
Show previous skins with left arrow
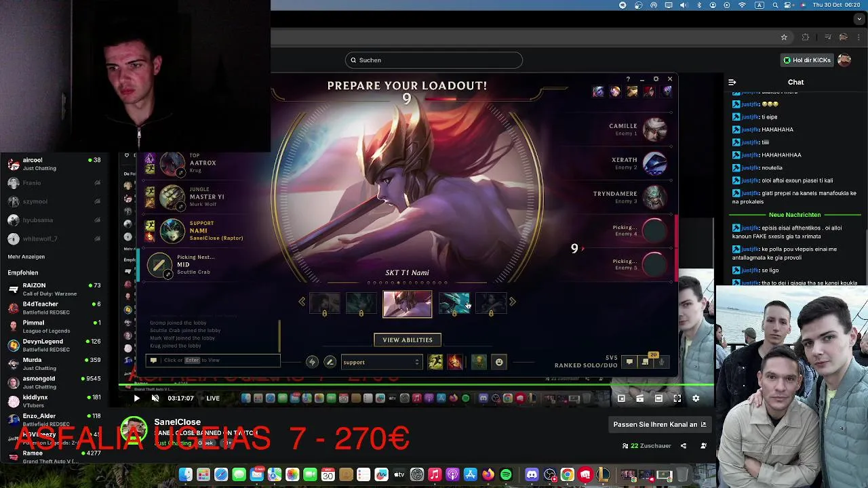click(302, 302)
